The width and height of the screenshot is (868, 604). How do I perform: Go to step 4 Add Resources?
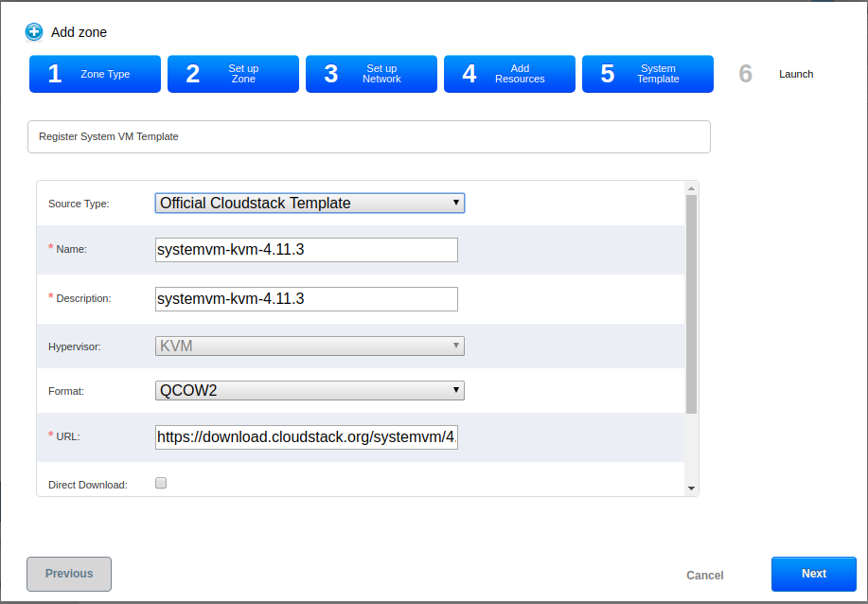click(509, 74)
